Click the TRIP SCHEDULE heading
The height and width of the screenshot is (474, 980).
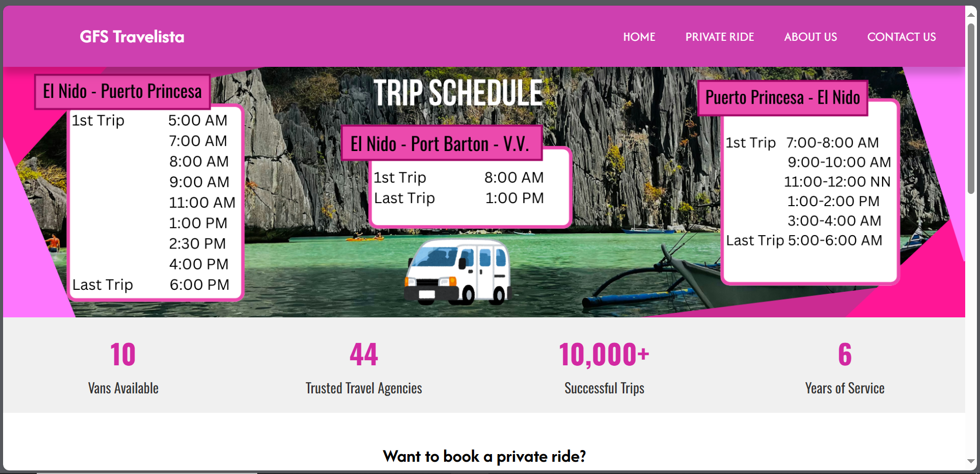pos(458,93)
